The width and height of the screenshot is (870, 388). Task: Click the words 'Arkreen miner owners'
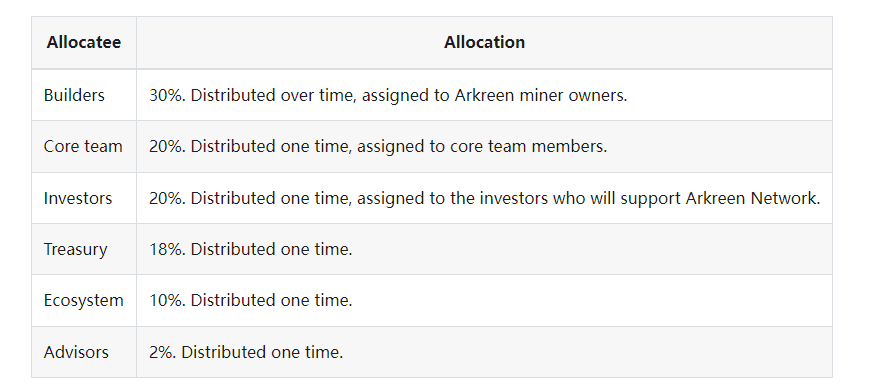540,95
